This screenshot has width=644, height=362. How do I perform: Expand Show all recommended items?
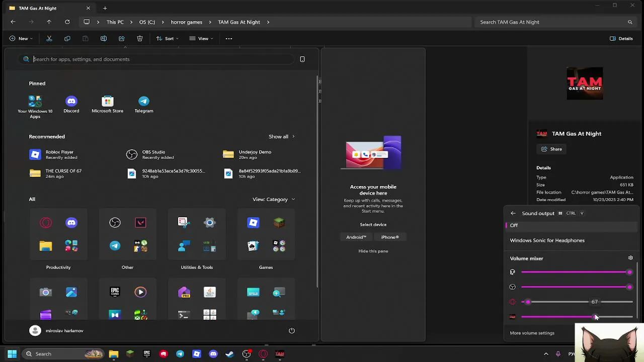281,137
